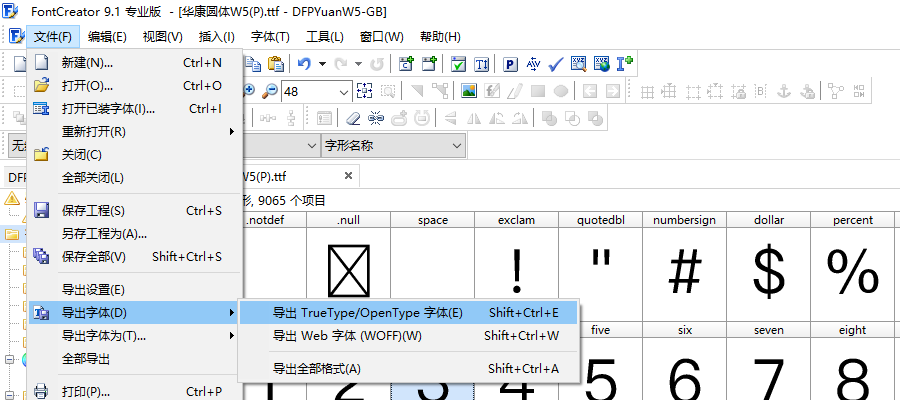Close the W5(P).ttf tab
Viewport: 900px width, 400px height.
click(x=348, y=176)
